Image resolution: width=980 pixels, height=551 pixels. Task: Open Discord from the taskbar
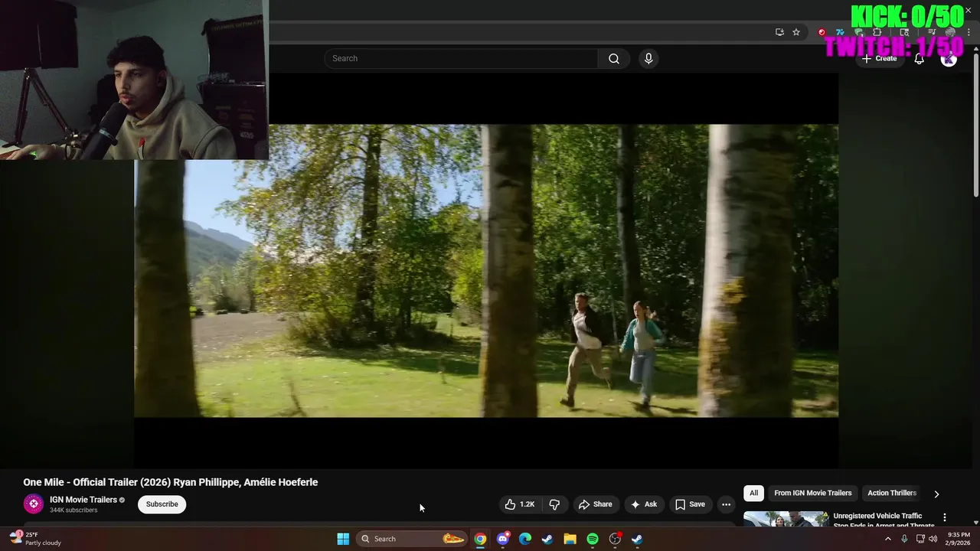point(502,539)
